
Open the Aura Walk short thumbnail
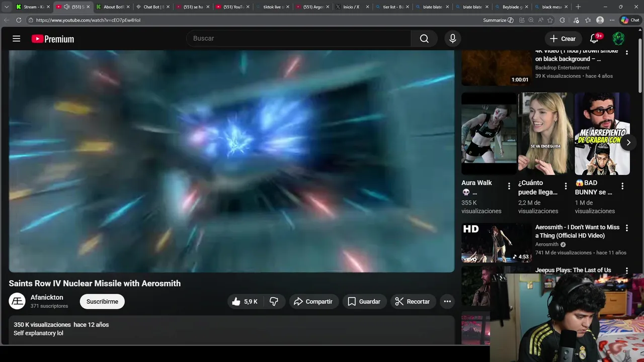click(489, 134)
